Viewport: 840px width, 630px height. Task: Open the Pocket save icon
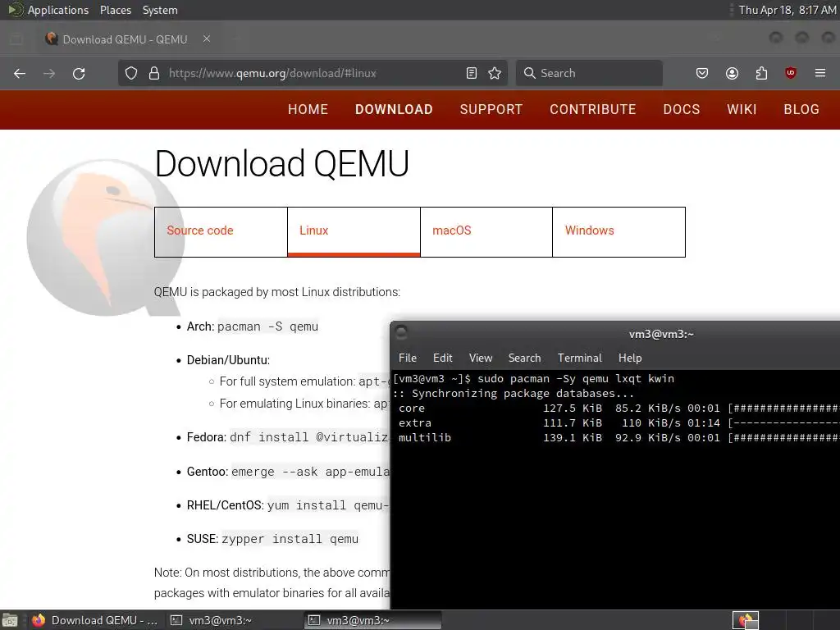[702, 73]
